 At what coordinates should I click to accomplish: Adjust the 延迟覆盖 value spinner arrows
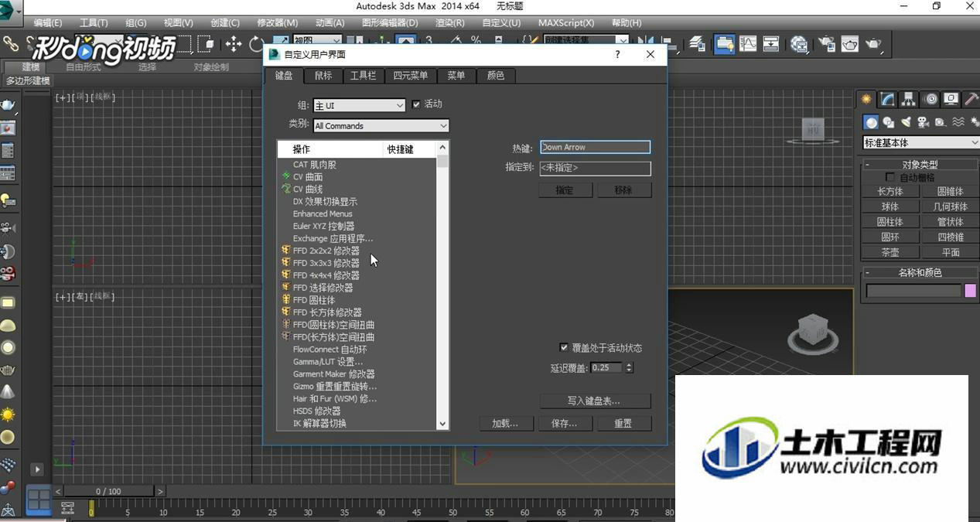(x=629, y=368)
